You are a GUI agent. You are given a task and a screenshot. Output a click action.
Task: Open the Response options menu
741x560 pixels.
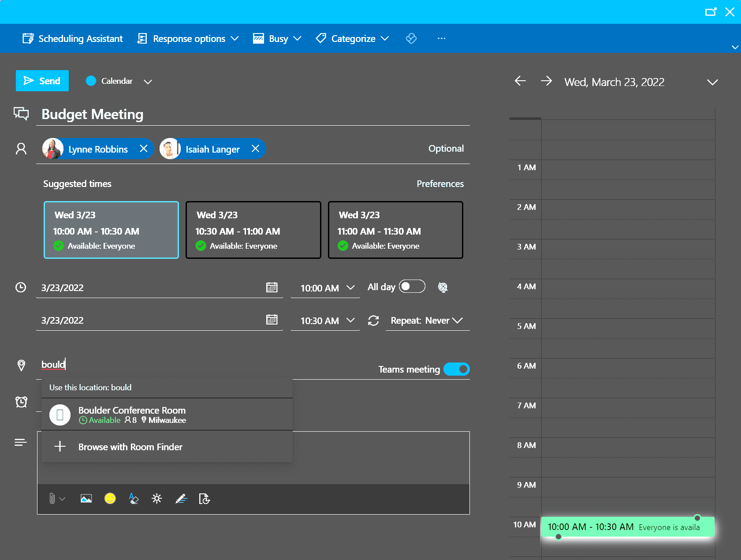point(188,39)
